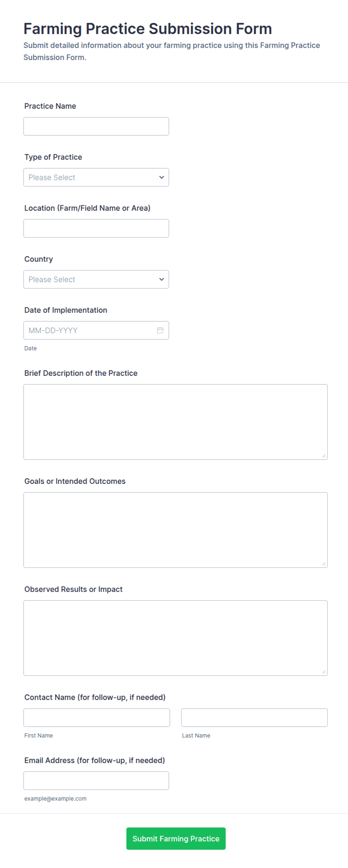The height and width of the screenshot is (868, 348).
Task: Select the Location text input
Action: (96, 228)
